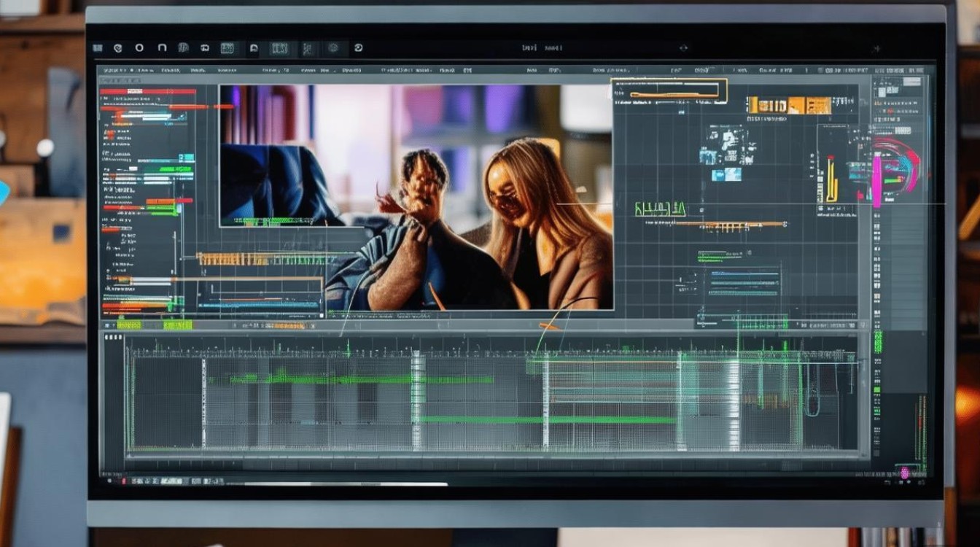Click the hollow circle icon in the top toolbar

coord(139,48)
